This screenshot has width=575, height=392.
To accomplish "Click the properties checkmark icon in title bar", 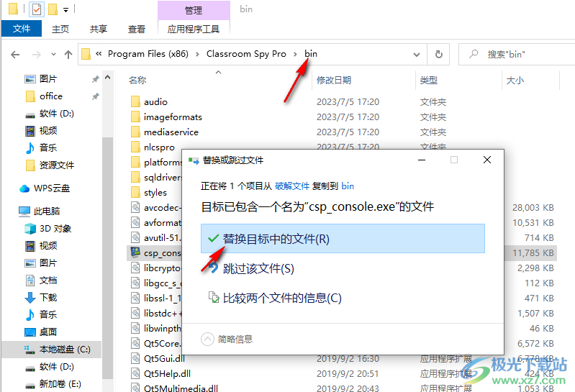I will click(37, 9).
